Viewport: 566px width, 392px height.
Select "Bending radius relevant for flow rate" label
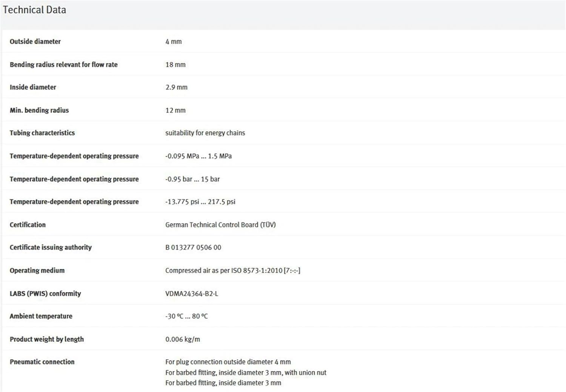click(64, 65)
